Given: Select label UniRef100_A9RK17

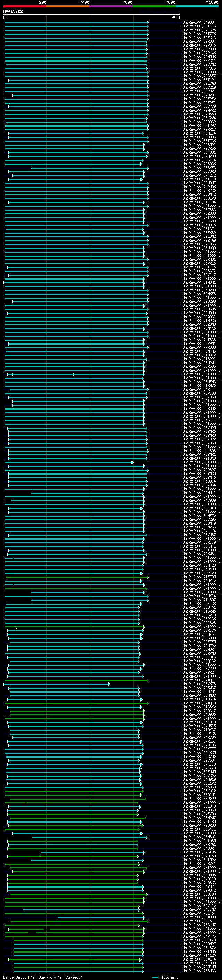Looking at the screenshot, I should point(199,129).
